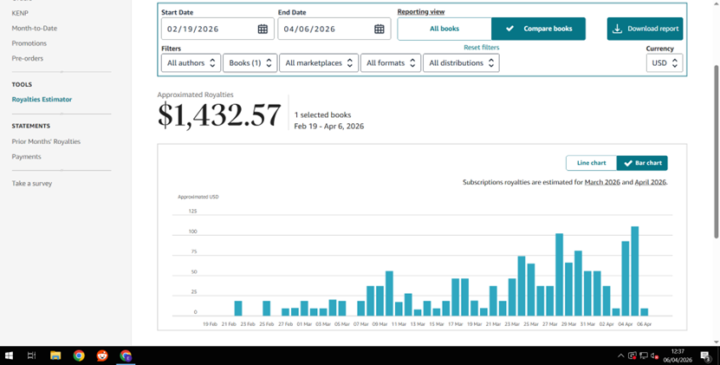Click the March 2026 estimate link
The height and width of the screenshot is (365, 720).
tap(602, 182)
